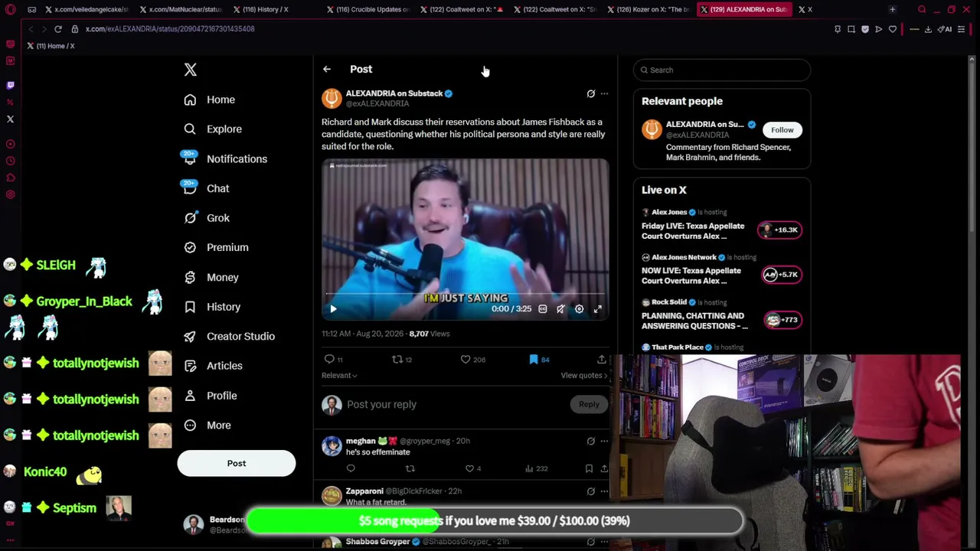Viewport: 980px width, 551px height.
Task: Open video settings gear
Action: tap(580, 309)
